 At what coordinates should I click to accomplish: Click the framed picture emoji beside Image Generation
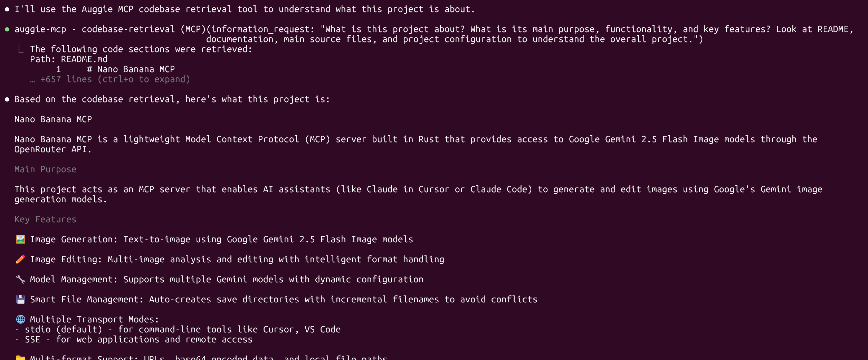point(21,239)
